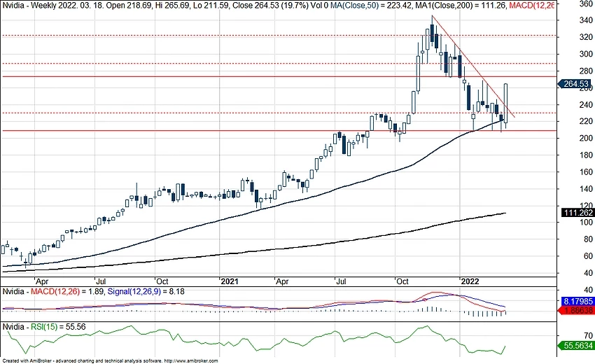The height and width of the screenshot is (364, 595).
Task: Click the 111.262 MA200 value label
Action: 578,213
